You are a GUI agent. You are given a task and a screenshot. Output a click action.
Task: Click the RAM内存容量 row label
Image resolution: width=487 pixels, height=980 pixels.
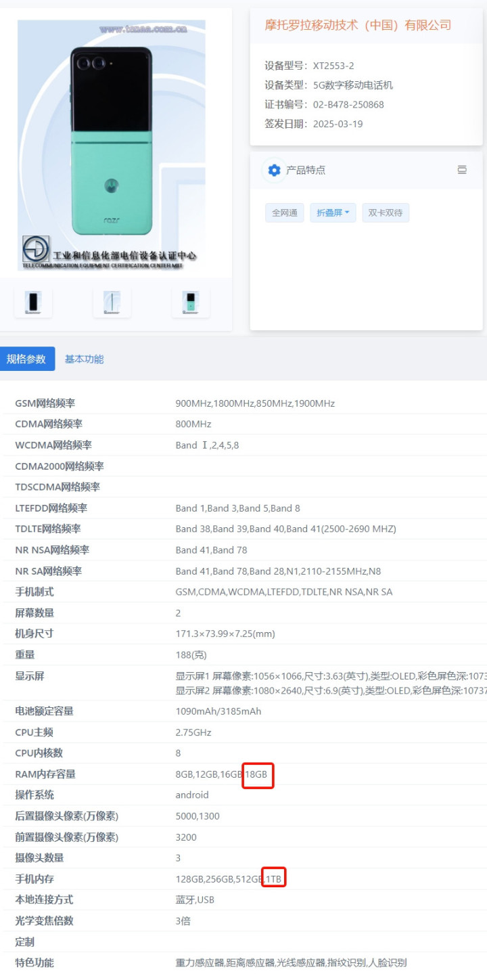(x=45, y=774)
